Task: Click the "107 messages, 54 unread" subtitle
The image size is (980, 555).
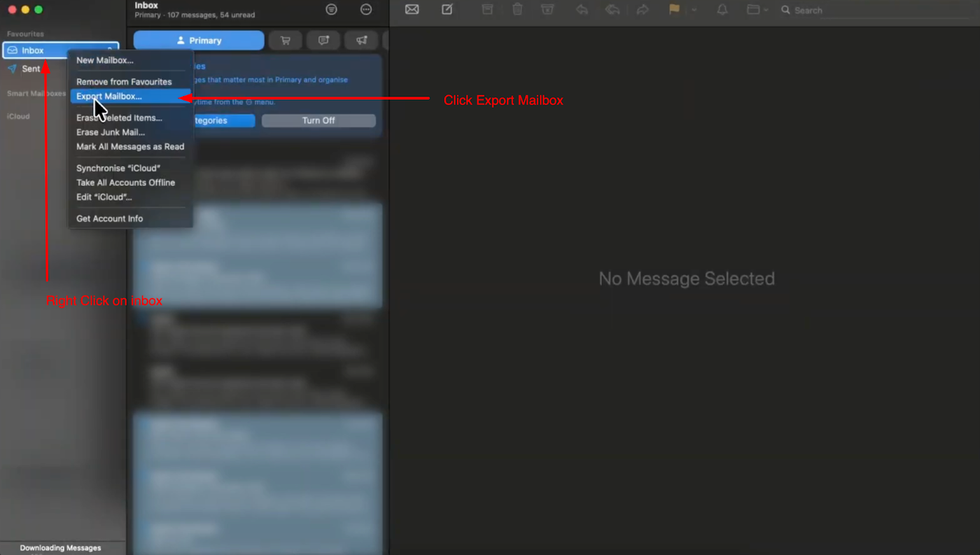Action: [x=211, y=15]
